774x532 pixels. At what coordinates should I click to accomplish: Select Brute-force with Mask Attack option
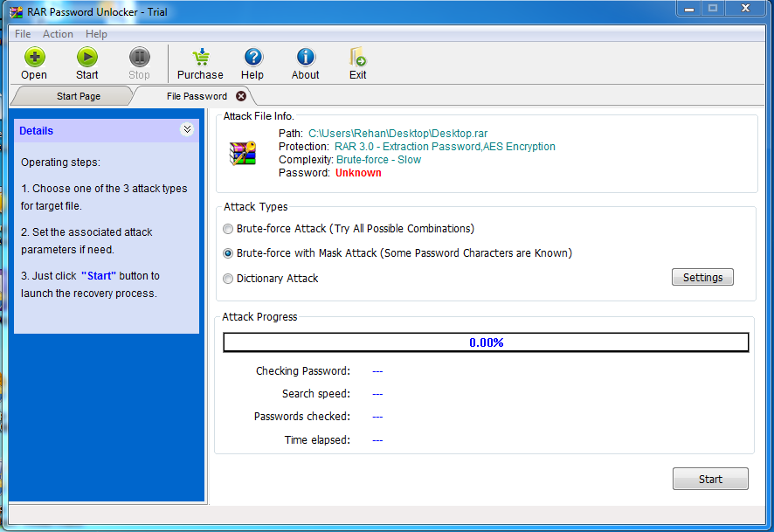coord(227,253)
